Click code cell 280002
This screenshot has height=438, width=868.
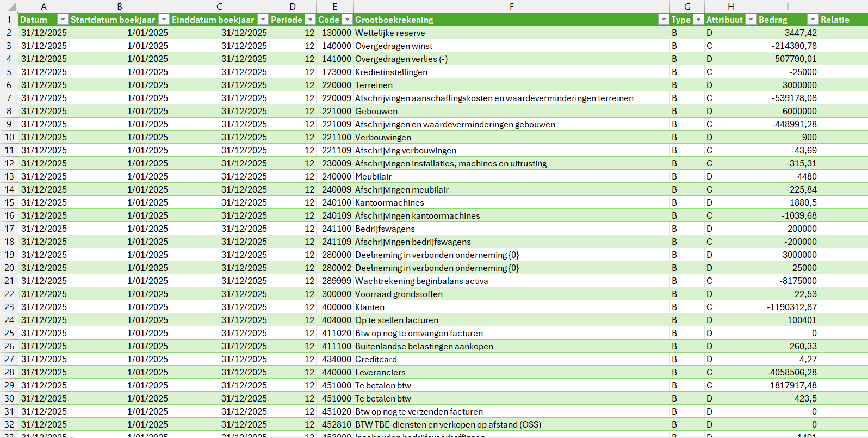point(334,268)
